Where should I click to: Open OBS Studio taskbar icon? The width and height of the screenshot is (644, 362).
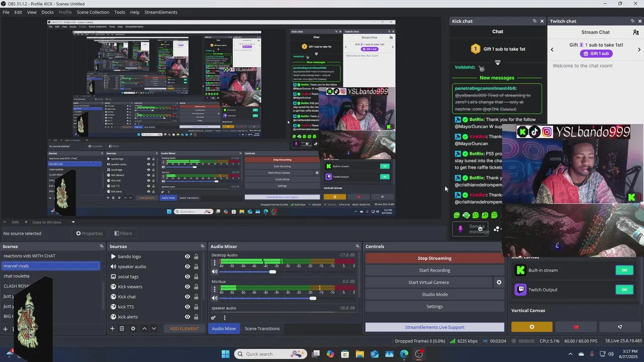[419, 354]
